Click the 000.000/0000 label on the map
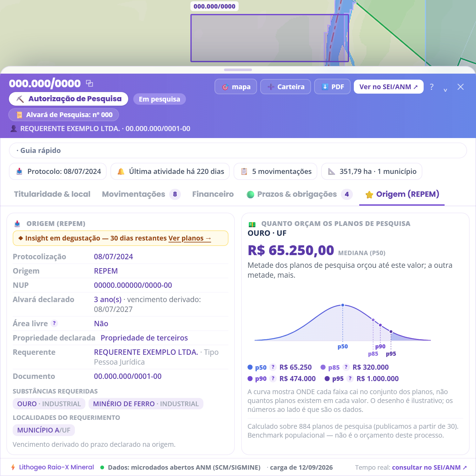 pos(215,6)
